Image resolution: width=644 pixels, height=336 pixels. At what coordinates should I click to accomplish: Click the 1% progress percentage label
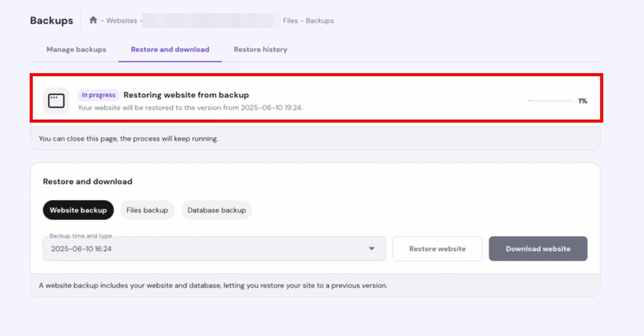[x=583, y=101]
